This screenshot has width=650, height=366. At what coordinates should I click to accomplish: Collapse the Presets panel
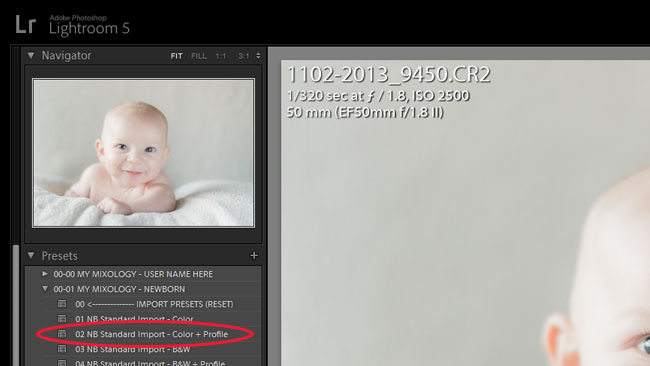pos(31,255)
